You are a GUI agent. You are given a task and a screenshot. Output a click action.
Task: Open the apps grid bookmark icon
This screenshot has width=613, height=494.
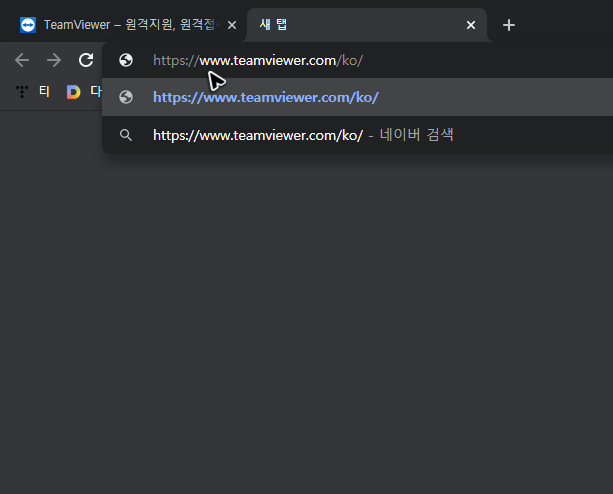[22, 91]
